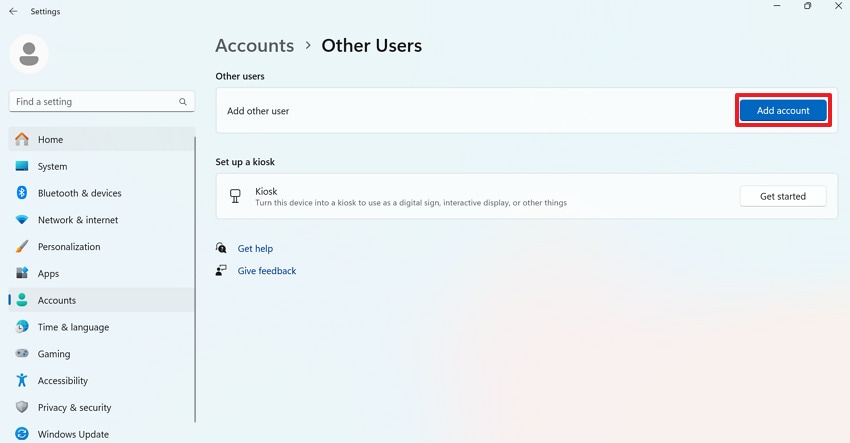The height and width of the screenshot is (443, 850).
Task: Click Get started for Kiosk
Action: click(783, 196)
